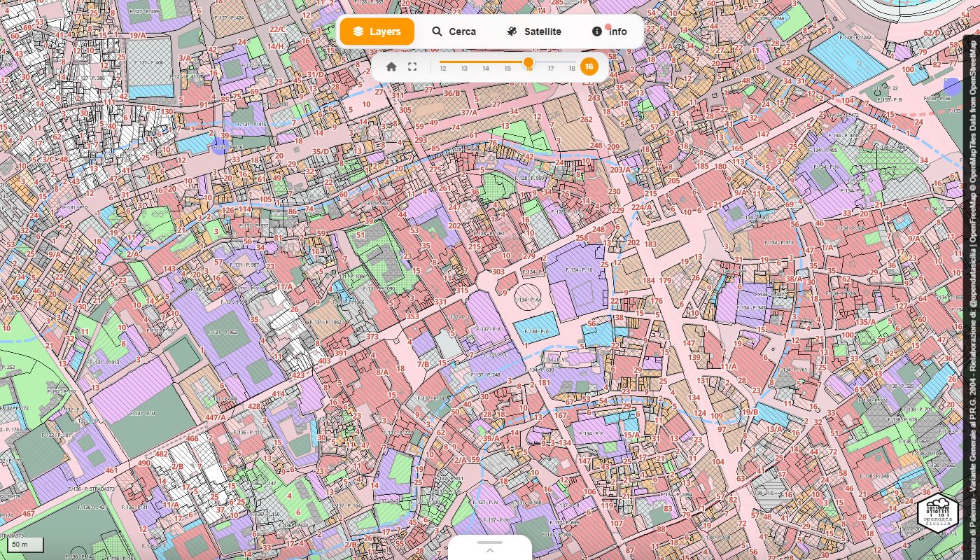Click street number 7/B
Image resolution: width=980 pixels, height=560 pixels.
pos(423,364)
